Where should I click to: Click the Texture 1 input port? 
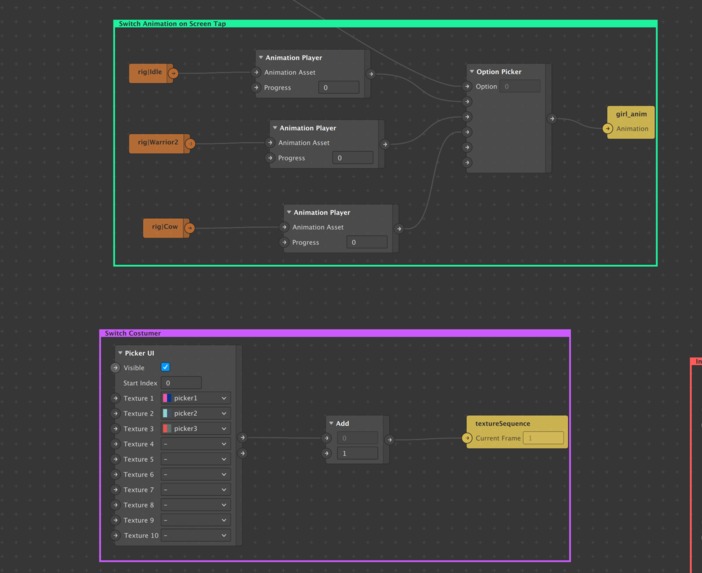(x=116, y=398)
